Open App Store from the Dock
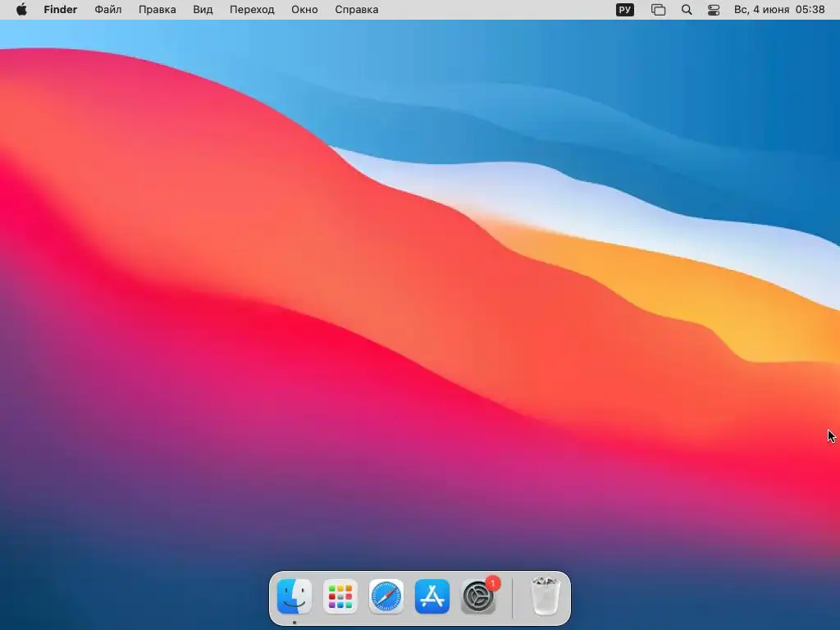 [432, 596]
